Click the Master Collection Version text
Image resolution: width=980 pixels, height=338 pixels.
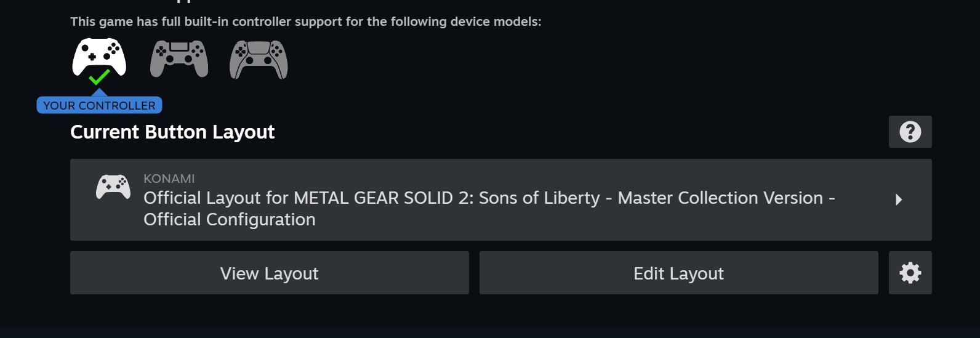(x=720, y=198)
